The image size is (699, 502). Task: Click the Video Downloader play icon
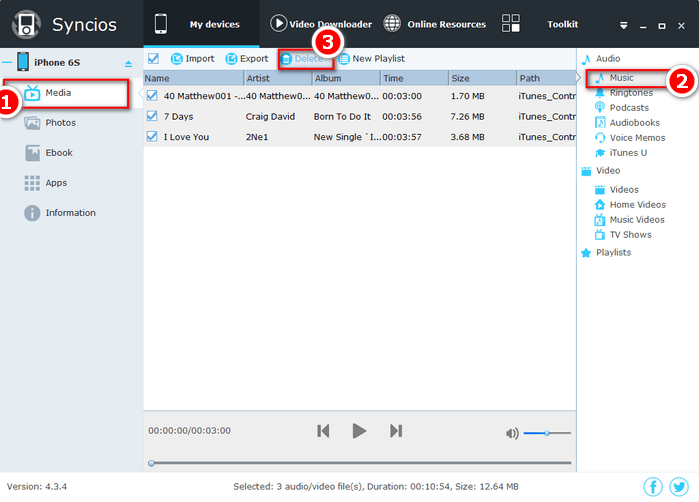pos(279,23)
